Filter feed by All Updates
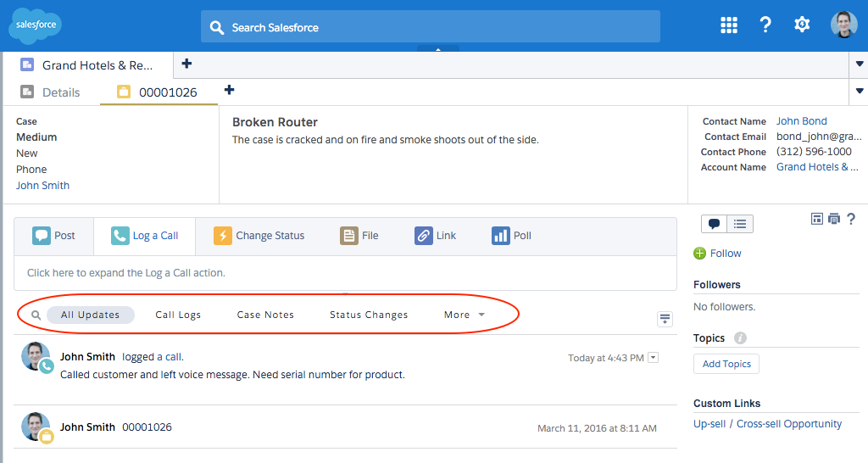Screen dimensions: 868x463 pyautogui.click(x=90, y=315)
